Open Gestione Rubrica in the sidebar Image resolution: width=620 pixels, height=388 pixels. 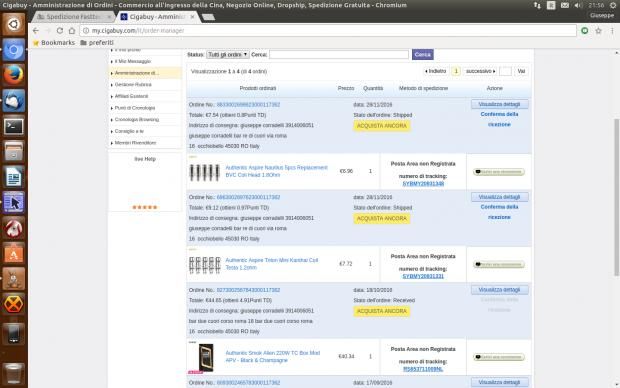point(133,85)
